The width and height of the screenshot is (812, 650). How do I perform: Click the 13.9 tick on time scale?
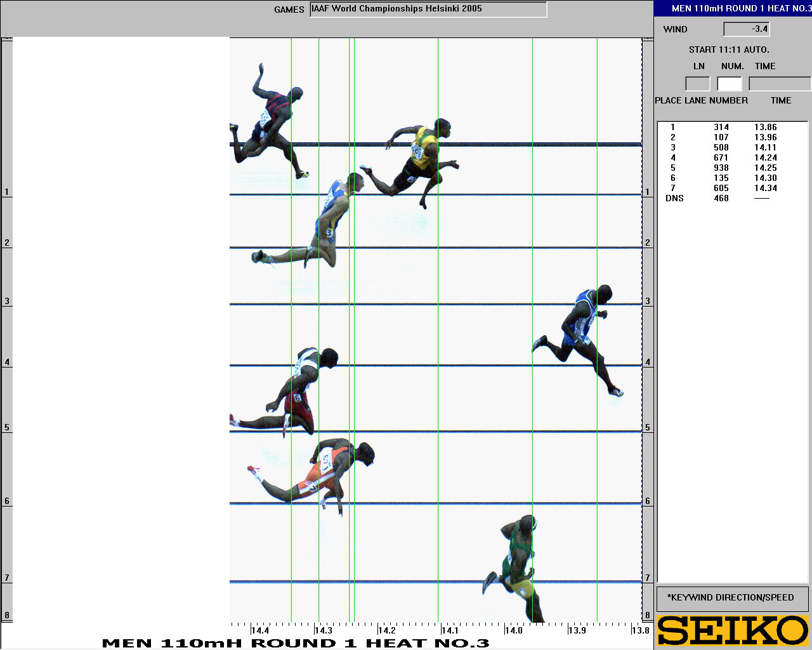[576, 630]
